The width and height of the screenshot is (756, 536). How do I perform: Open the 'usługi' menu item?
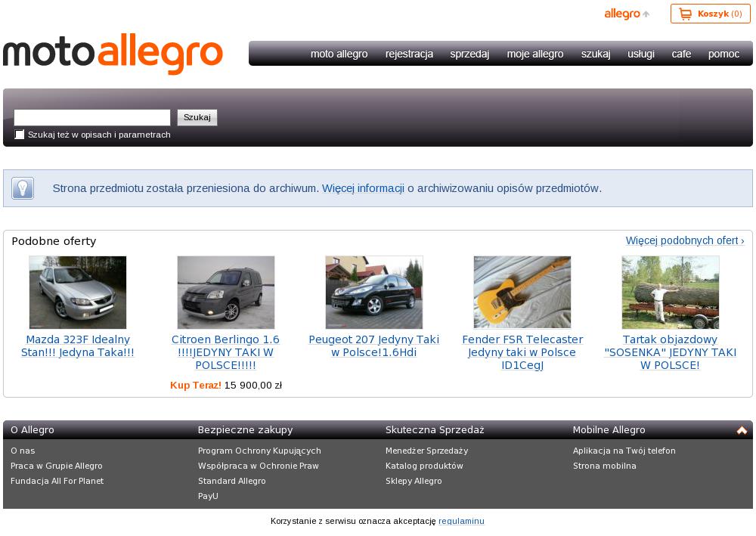tap(641, 54)
